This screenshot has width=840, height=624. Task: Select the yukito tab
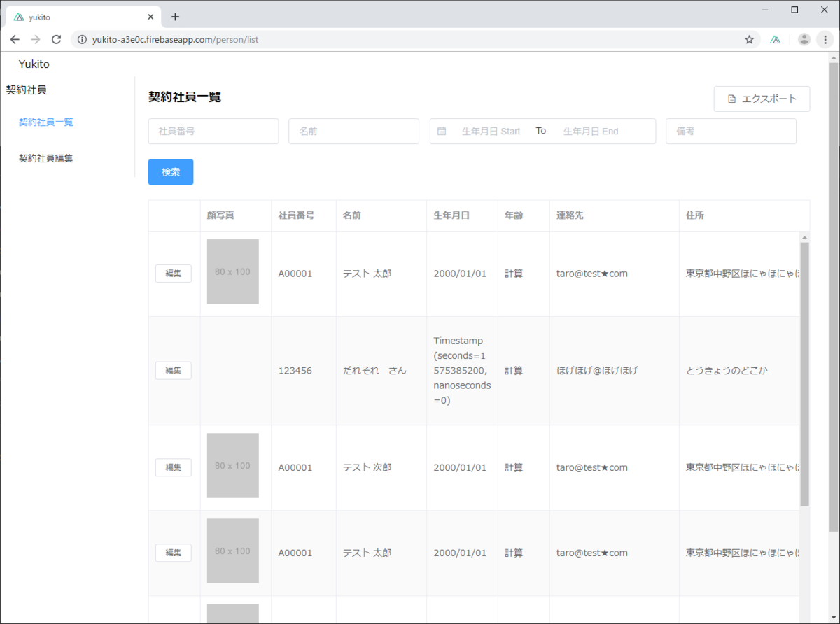pos(84,17)
